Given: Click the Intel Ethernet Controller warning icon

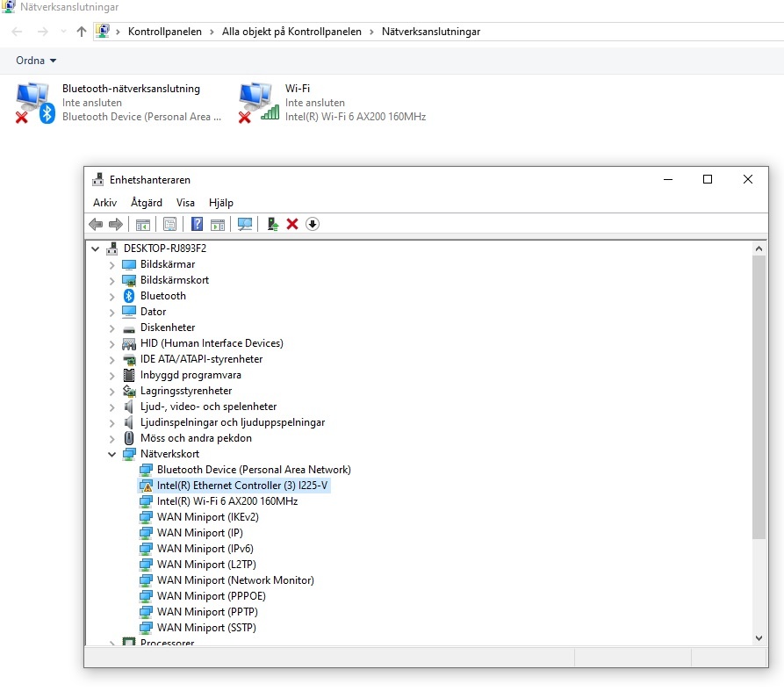Looking at the screenshot, I should (x=146, y=486).
